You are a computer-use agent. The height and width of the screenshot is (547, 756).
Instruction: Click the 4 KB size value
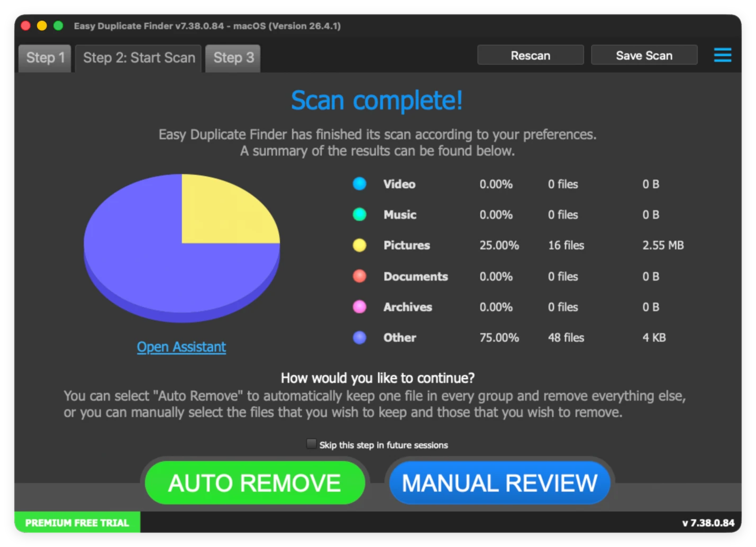coord(654,338)
